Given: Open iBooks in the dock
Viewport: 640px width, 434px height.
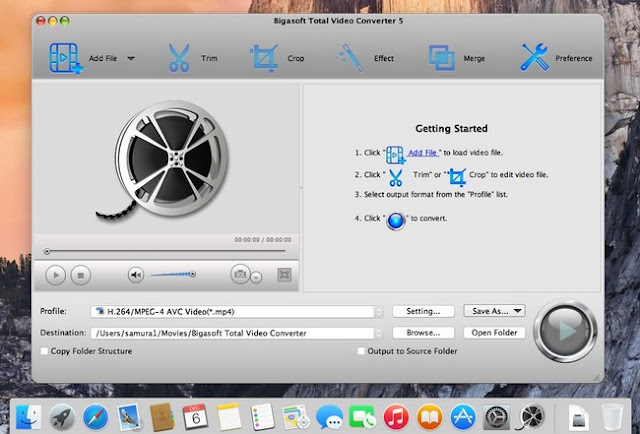Looking at the screenshot, I should (x=429, y=417).
